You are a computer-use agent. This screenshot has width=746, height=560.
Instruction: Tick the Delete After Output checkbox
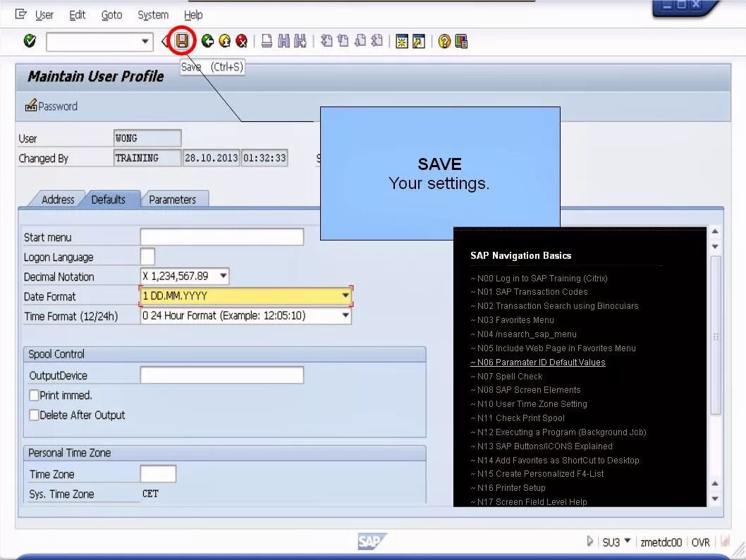[x=34, y=415]
